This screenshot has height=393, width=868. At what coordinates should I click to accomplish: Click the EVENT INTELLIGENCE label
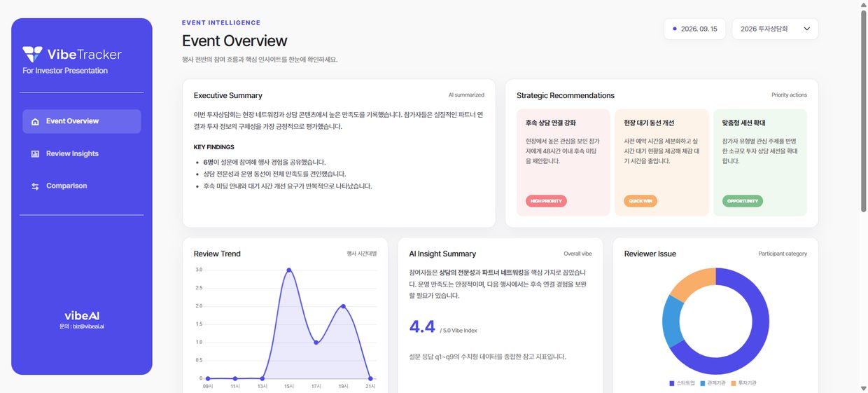click(x=221, y=23)
